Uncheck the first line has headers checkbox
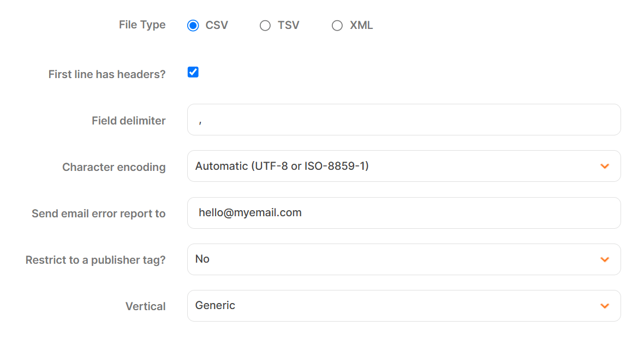The image size is (644, 344). click(x=193, y=72)
